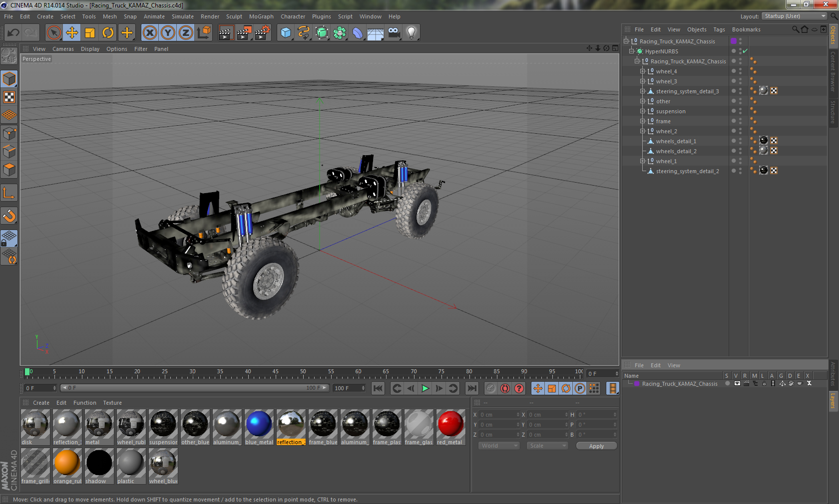Viewport: 839px width, 504px height.
Task: Expand the steering_system_detail_3 object
Action: click(x=643, y=91)
